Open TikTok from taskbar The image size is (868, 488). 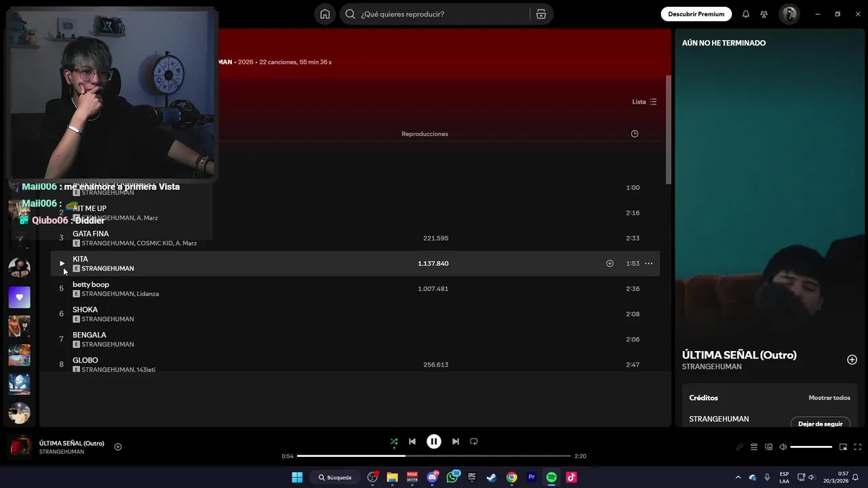(x=572, y=477)
